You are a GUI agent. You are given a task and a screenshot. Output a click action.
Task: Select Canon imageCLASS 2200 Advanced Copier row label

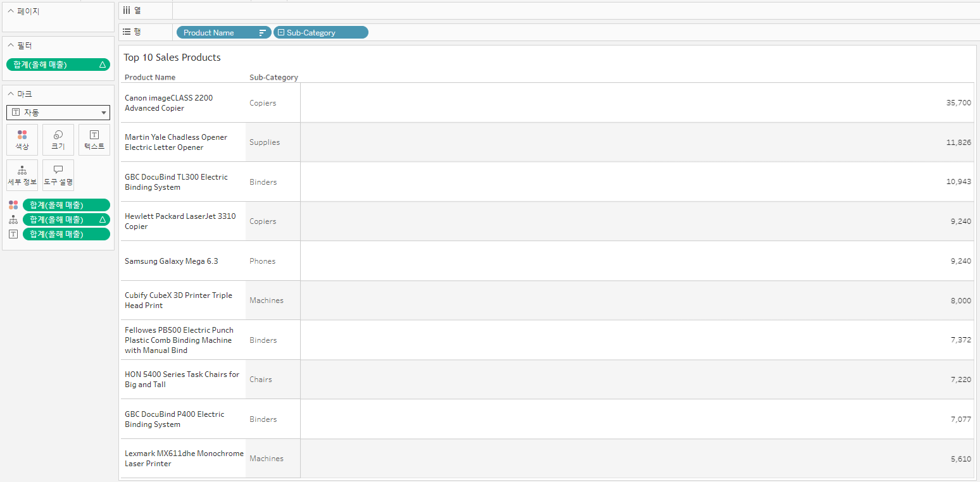point(169,103)
